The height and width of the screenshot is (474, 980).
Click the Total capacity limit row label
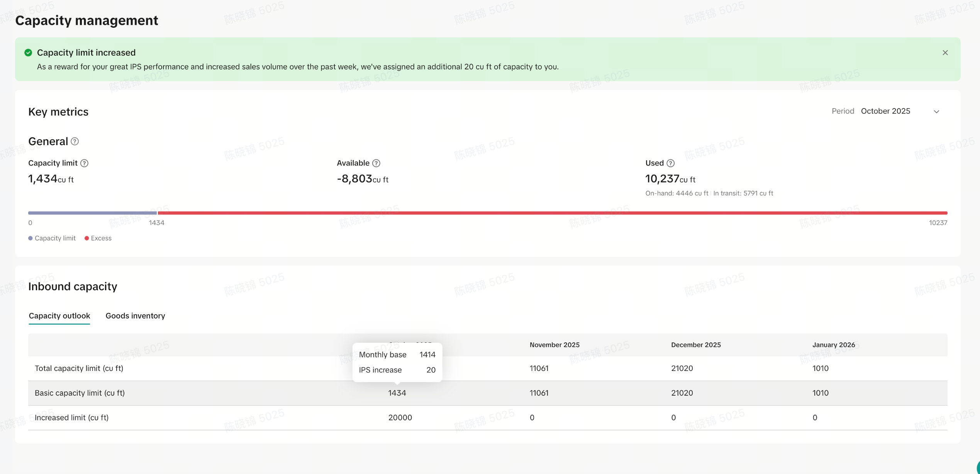point(79,368)
